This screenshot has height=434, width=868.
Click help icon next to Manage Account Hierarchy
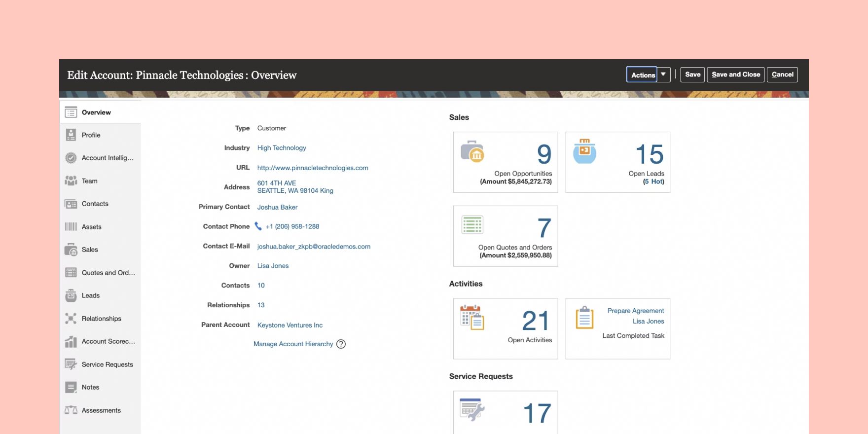click(x=341, y=344)
